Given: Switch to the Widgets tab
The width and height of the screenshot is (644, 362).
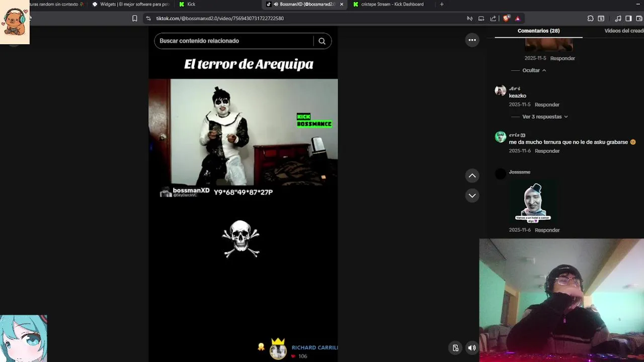Looking at the screenshot, I should click(131, 4).
